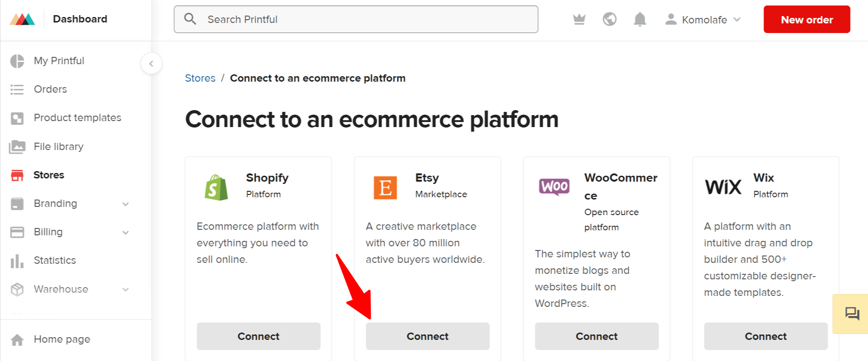Expand the Branding submenu
Image resolution: width=868 pixels, height=361 pixels.
click(126, 204)
